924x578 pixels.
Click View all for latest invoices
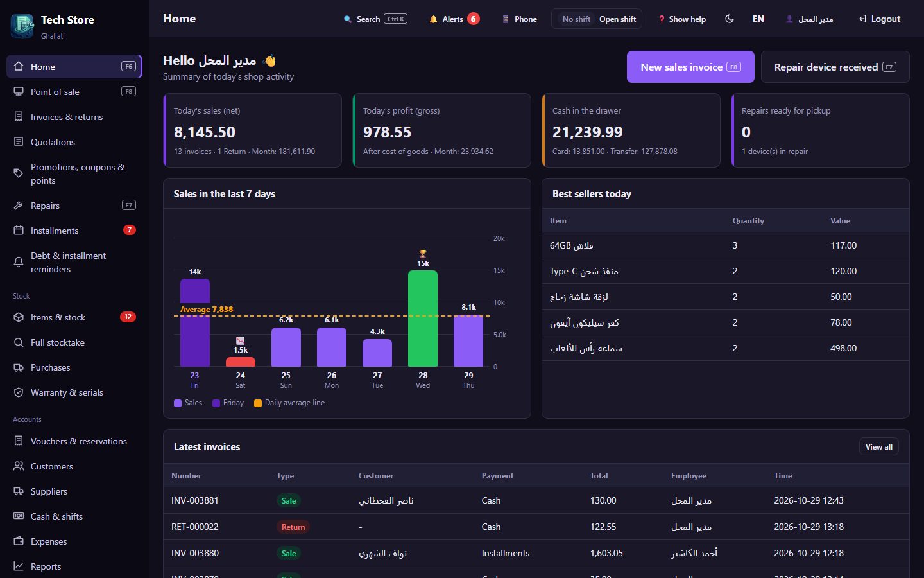click(x=878, y=447)
